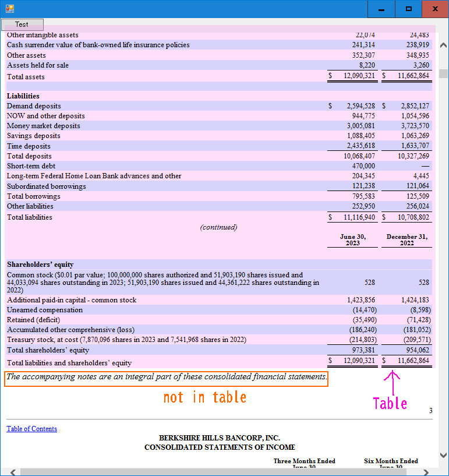Viewport: 449px width, 476px height.
Task: Click the 'NOW and other deposits' label
Action: [46, 116]
